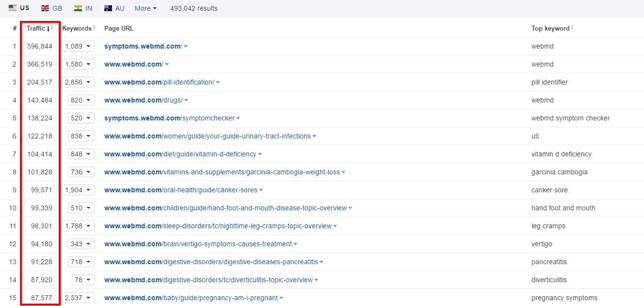This screenshot has width=644, height=306.
Task: Expand caret next to www.webmd.com/drugs/ URL
Action: point(186,101)
